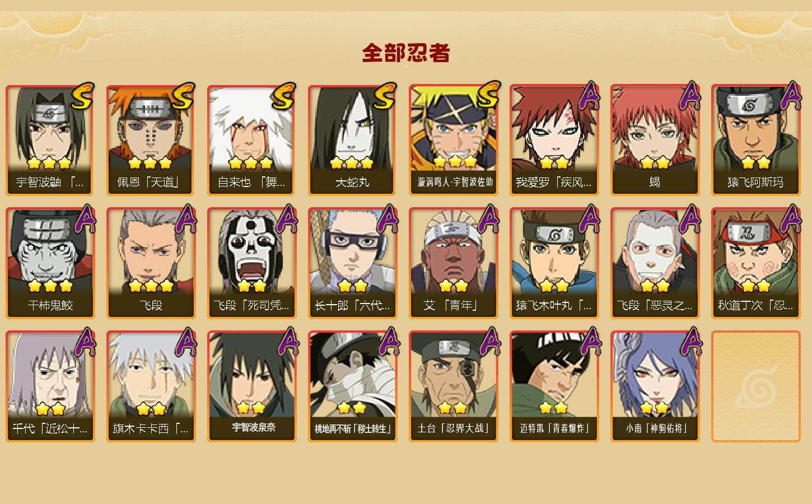Select the 艾「青年」 ninja card
The image size is (812, 504).
point(453,263)
